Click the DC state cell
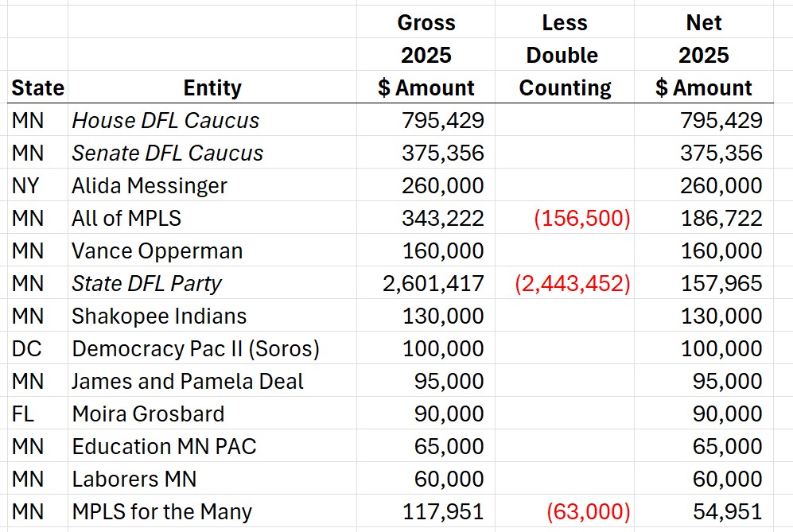Screen dimensions: 793x532 [x=37, y=348]
